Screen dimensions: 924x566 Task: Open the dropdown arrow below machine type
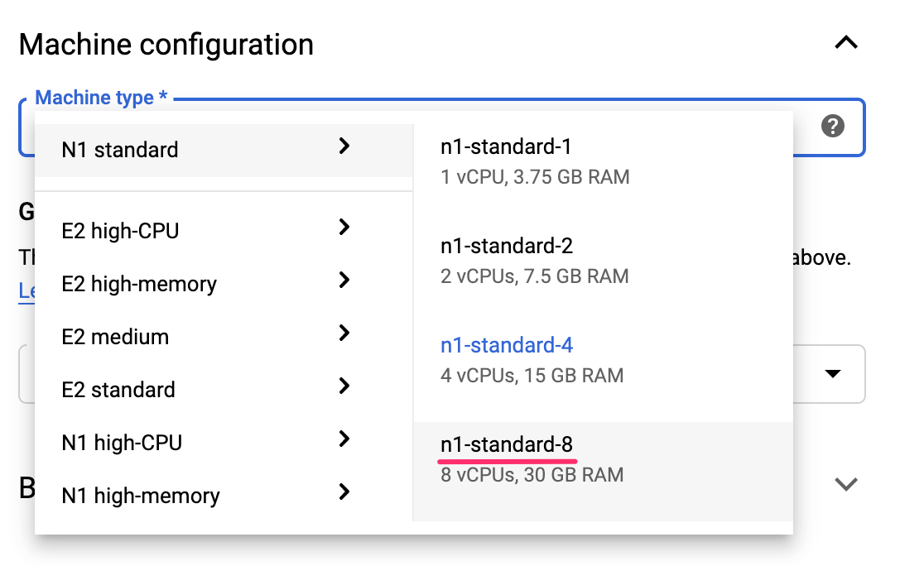(832, 374)
